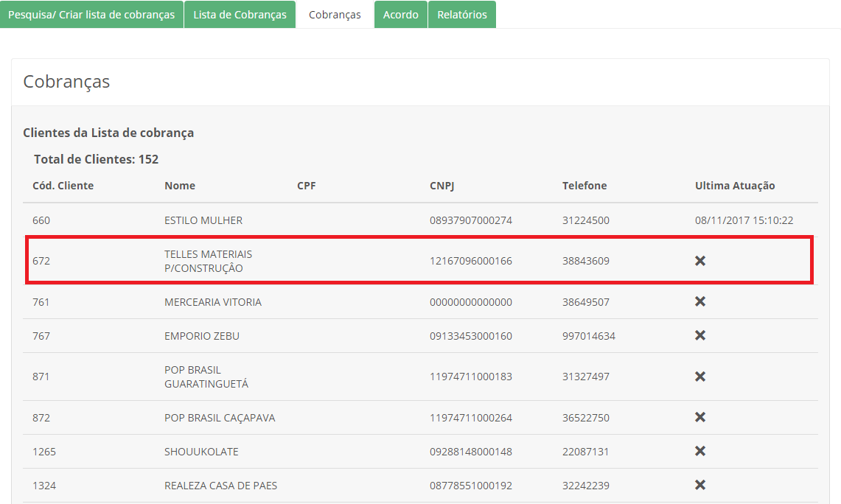Select client name ESTILO MULHER
Viewport: 841px width, 504px height.
pos(203,220)
